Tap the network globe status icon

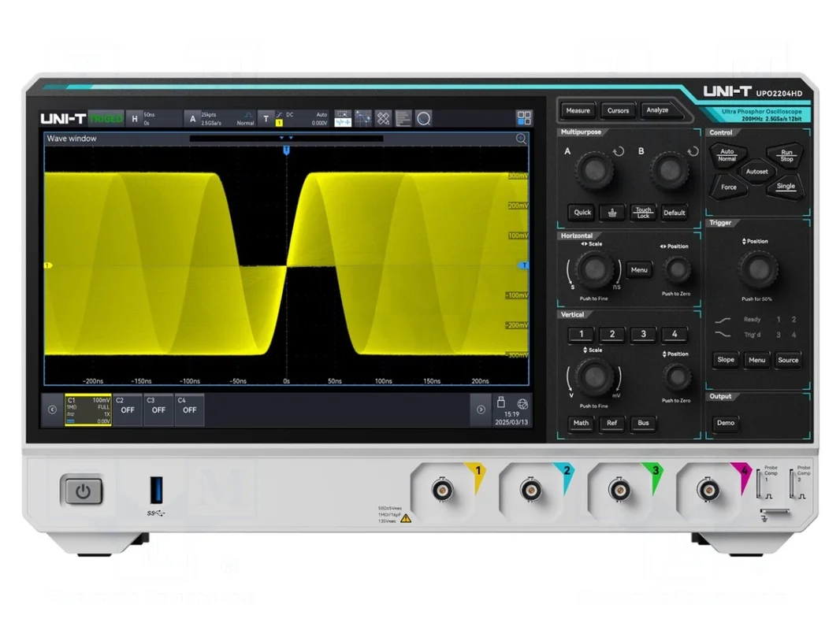coord(522,404)
